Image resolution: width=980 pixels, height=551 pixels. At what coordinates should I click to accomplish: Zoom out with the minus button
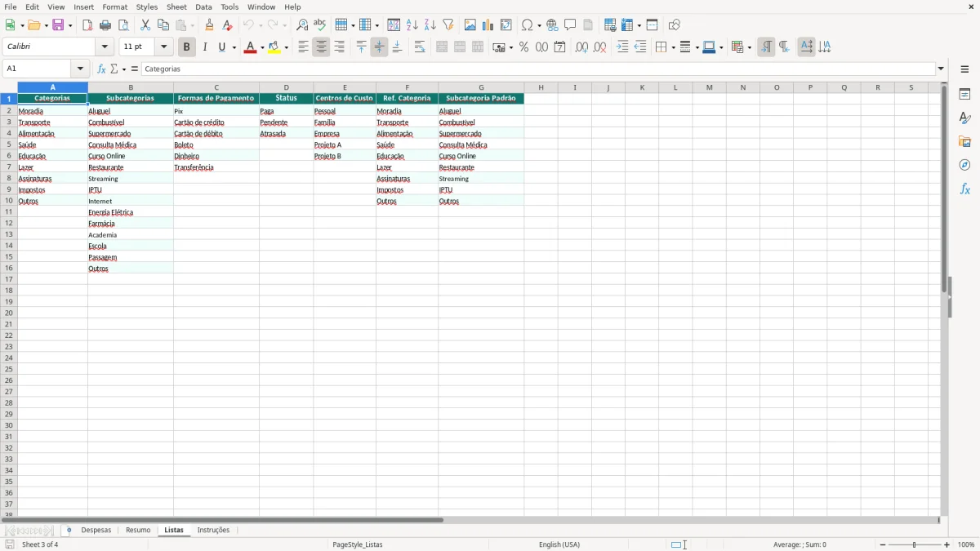pos(883,544)
